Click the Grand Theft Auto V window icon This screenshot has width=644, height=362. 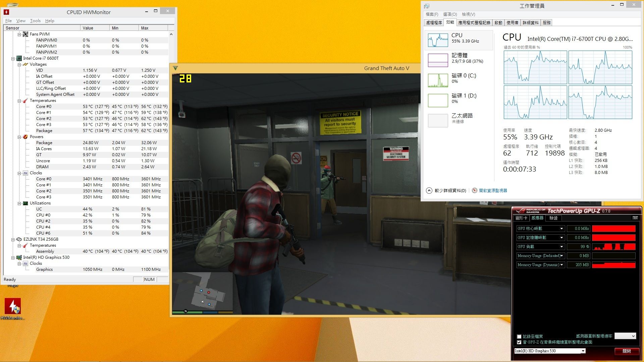175,68
